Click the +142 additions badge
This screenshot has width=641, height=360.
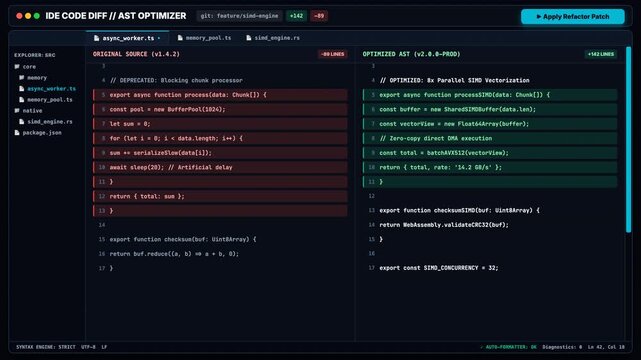[296, 16]
